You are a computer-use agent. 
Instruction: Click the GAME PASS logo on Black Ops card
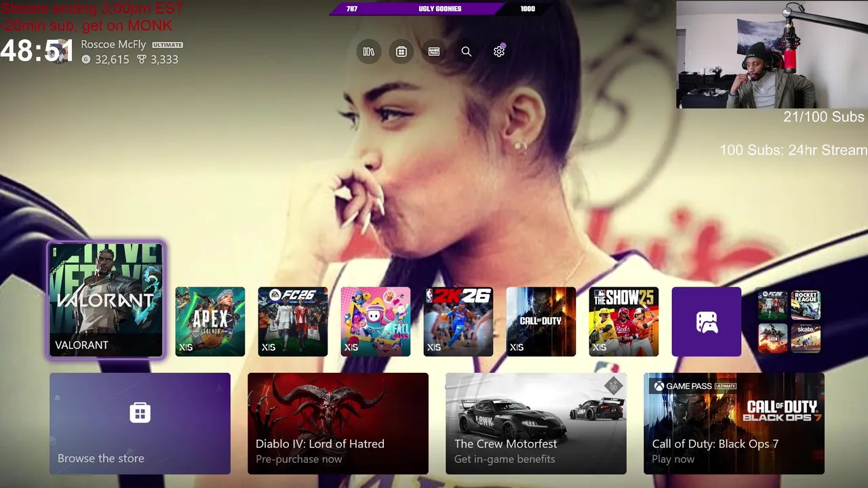tap(694, 386)
